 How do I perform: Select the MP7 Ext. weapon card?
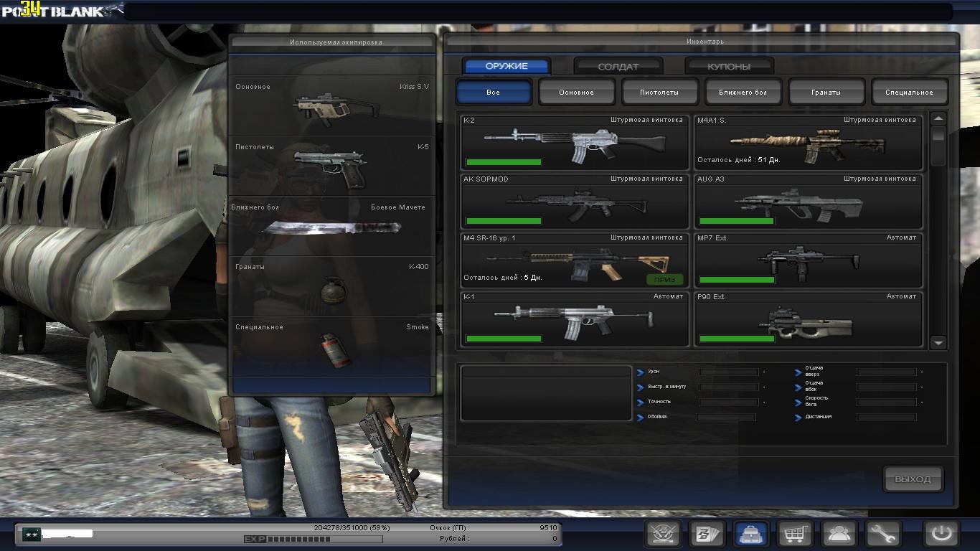(x=808, y=260)
